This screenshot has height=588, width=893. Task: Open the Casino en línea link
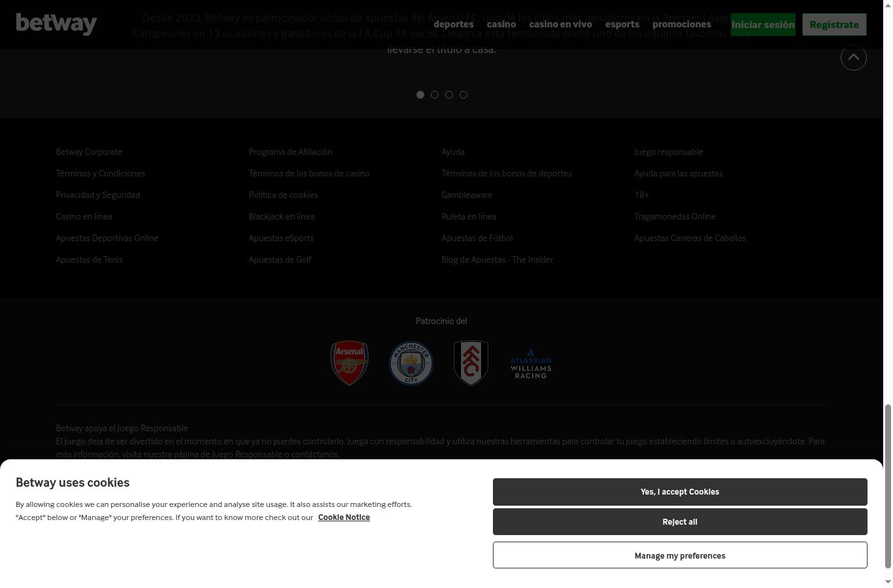84,216
